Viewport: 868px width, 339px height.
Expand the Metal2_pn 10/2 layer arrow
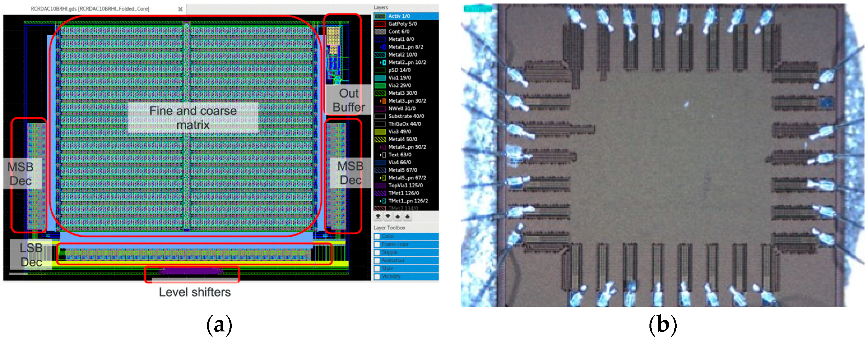[380, 63]
